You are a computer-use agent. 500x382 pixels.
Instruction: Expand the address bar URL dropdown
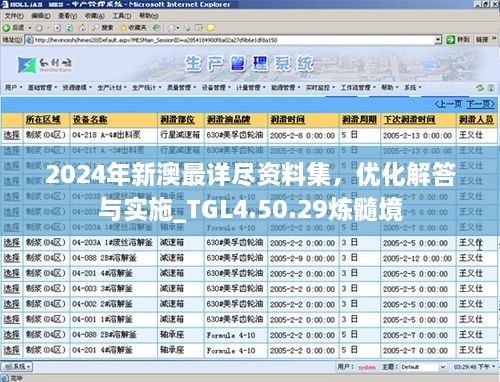438,40
